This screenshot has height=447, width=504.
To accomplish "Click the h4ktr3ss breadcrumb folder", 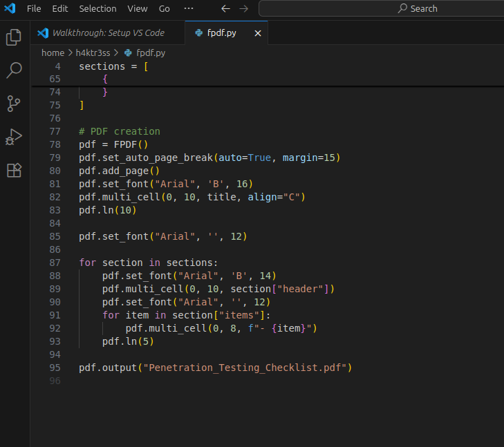I will pyautogui.click(x=93, y=53).
